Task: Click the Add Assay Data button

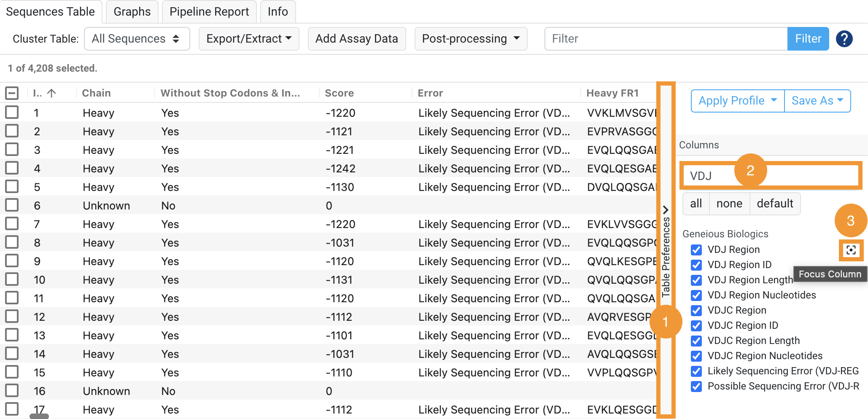Action: (356, 39)
